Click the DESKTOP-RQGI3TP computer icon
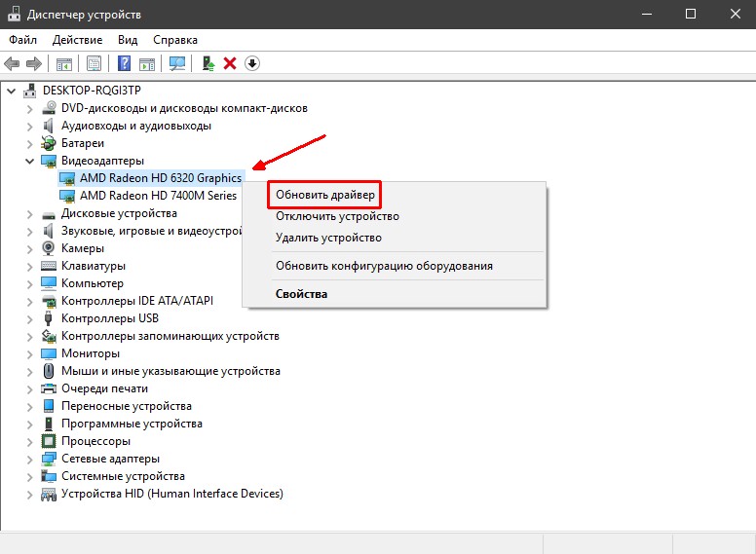Image resolution: width=756 pixels, height=554 pixels. coord(30,91)
